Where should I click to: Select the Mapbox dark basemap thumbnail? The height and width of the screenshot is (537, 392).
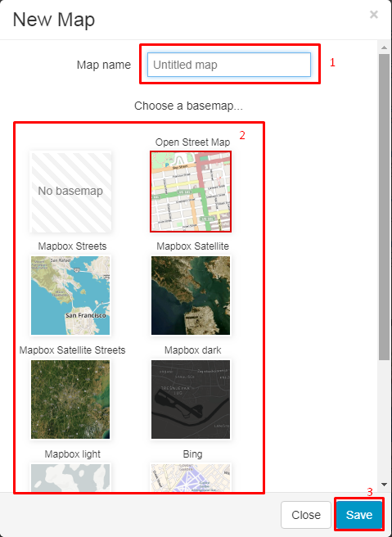click(x=191, y=399)
